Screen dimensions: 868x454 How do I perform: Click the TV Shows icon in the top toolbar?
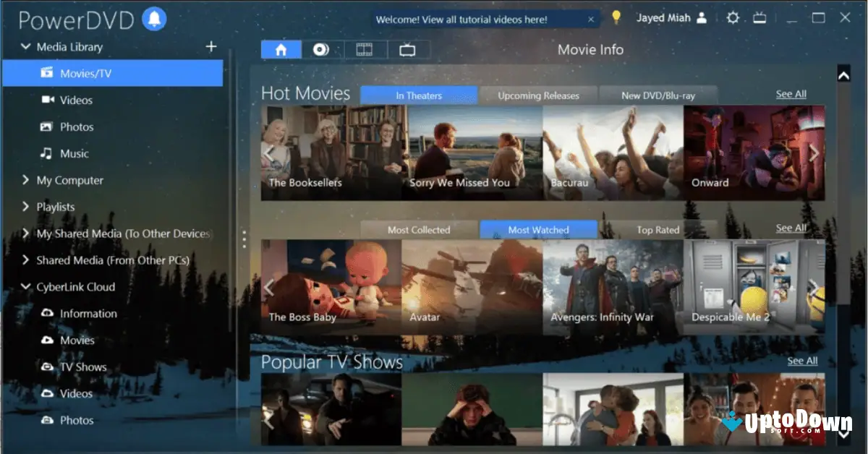click(x=408, y=49)
